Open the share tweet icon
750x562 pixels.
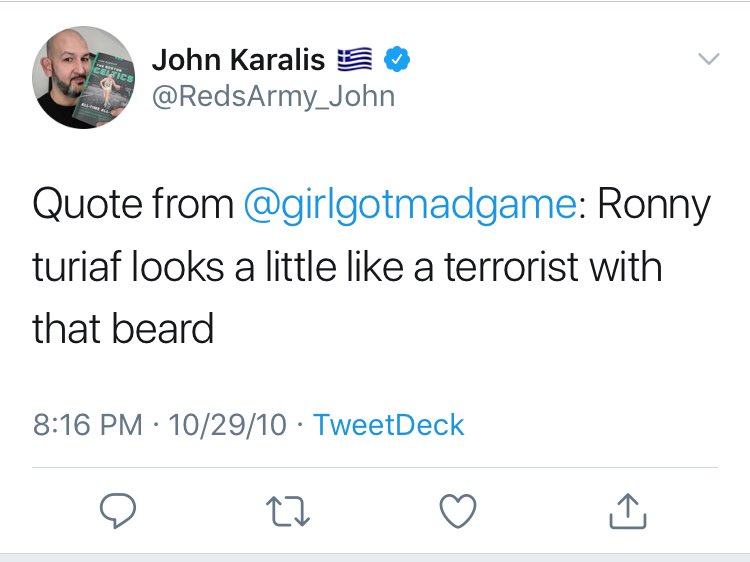click(x=628, y=512)
